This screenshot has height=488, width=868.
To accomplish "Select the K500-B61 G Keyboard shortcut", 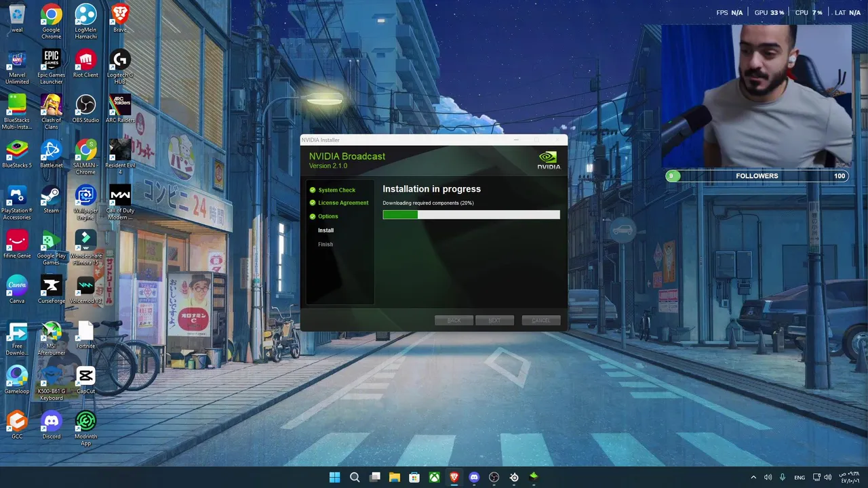I will pos(52,384).
